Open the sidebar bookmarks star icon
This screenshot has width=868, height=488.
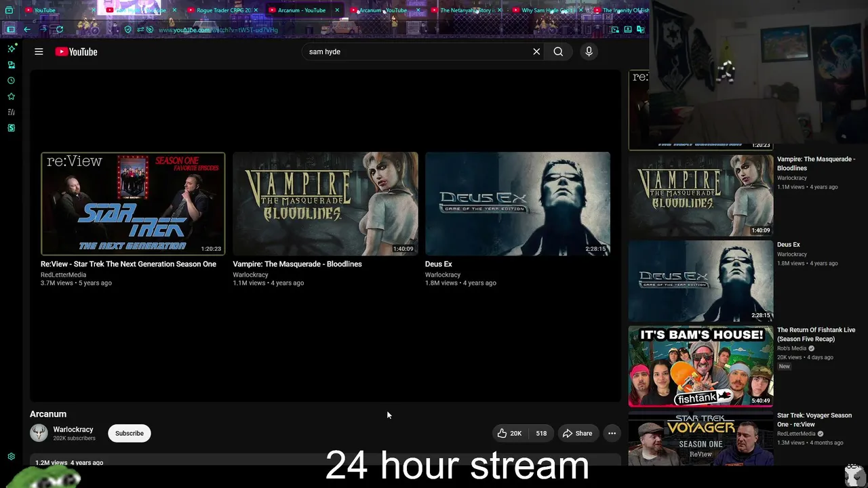(x=11, y=96)
